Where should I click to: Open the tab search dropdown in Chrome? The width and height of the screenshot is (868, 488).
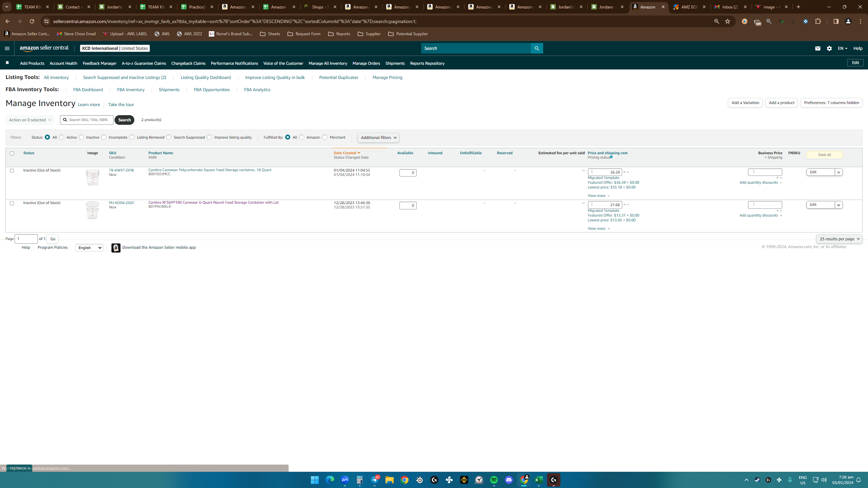tap(7, 7)
